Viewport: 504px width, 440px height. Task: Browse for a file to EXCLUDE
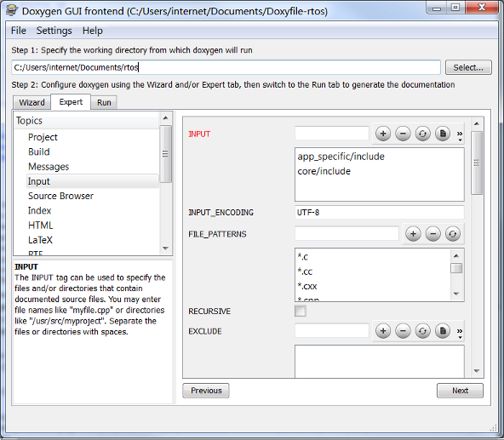click(x=443, y=331)
